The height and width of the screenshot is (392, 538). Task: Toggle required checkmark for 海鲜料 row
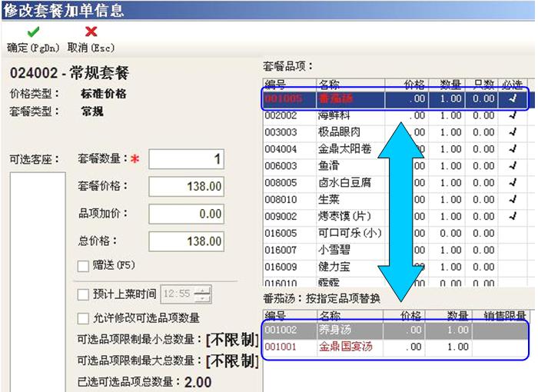tap(513, 115)
